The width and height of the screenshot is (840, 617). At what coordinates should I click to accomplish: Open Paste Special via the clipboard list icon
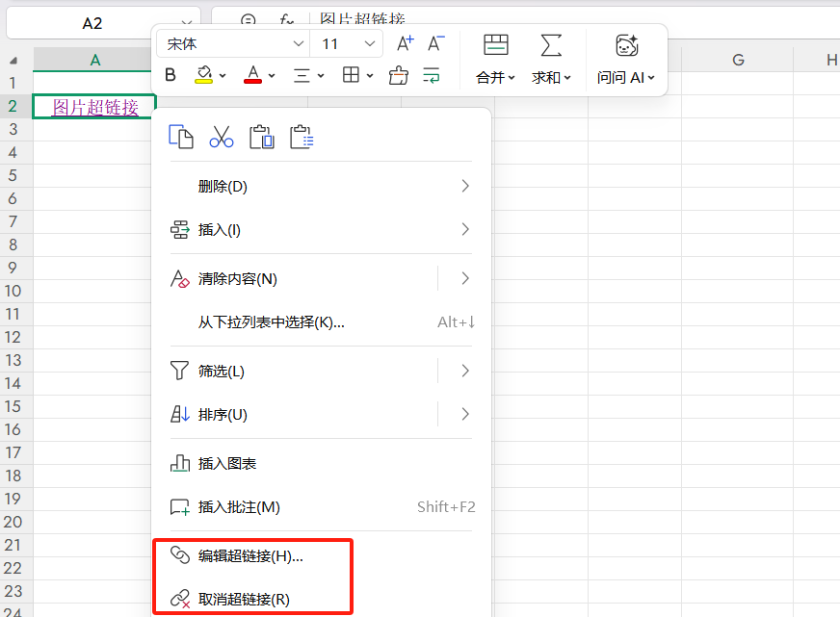302,136
